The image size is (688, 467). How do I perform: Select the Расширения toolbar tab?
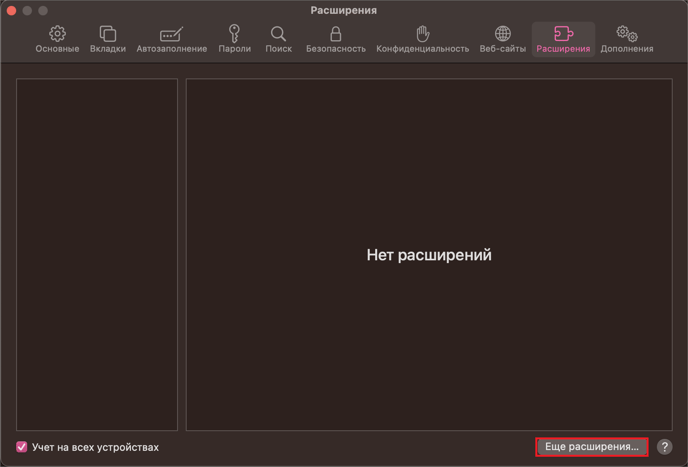563,40
